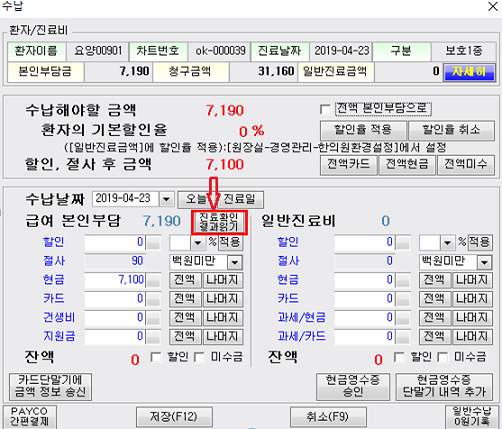Image resolution: width=502 pixels, height=429 pixels.
Task: Select 전액카드 payment button
Action: [348, 165]
